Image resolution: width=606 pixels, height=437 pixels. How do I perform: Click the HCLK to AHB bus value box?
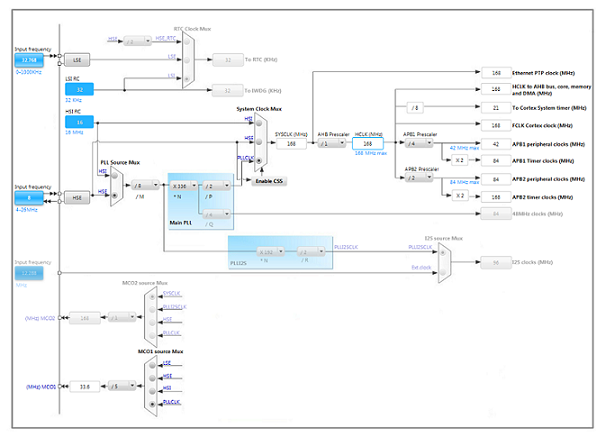pos(496,89)
